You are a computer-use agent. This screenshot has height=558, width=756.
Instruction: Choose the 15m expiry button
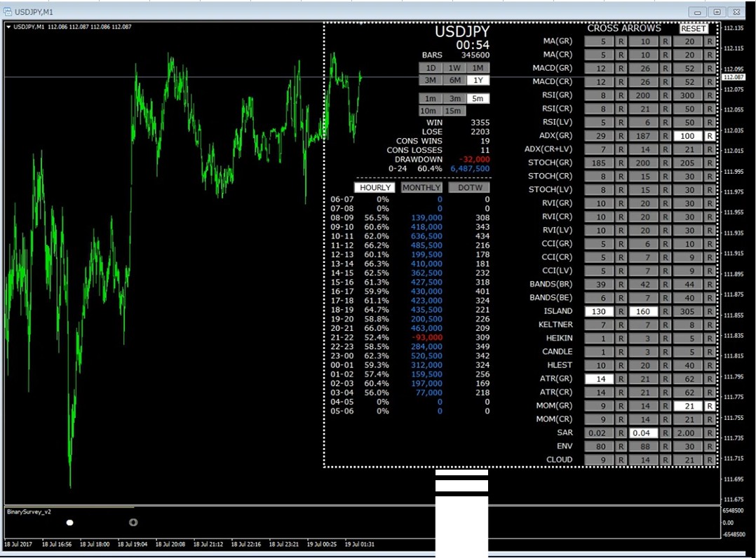pos(453,111)
